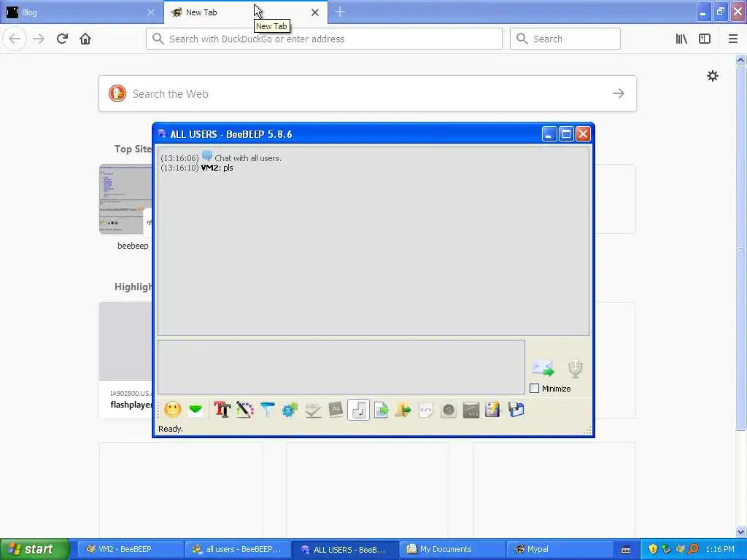Click the dictionary book icon
The width and height of the screenshot is (747, 560).
(336, 410)
